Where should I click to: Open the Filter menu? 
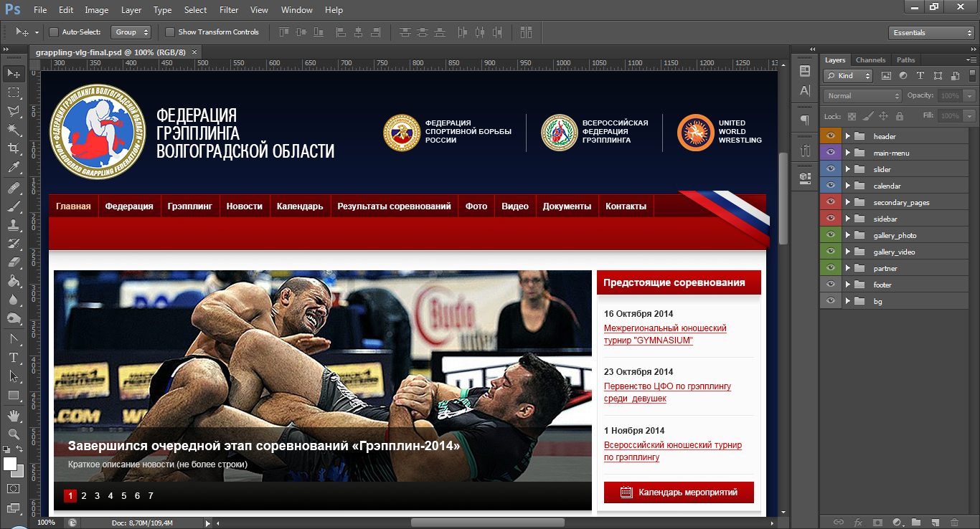click(229, 10)
